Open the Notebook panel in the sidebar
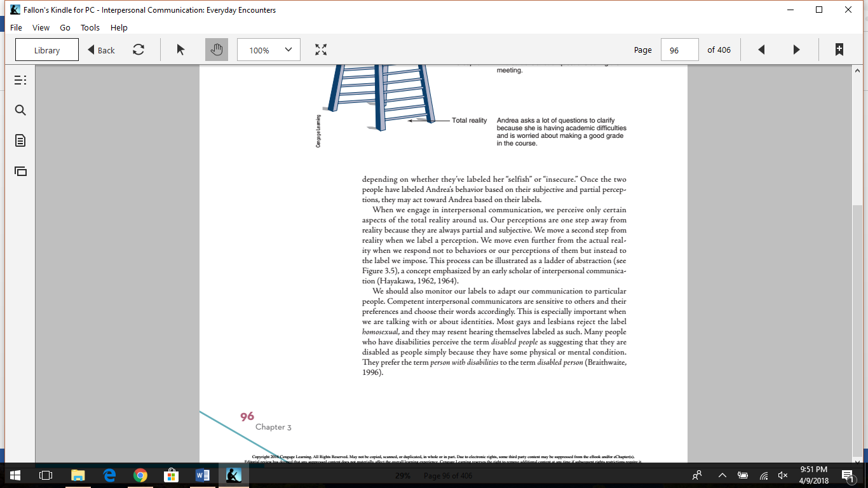The width and height of the screenshot is (868, 488). (x=20, y=140)
